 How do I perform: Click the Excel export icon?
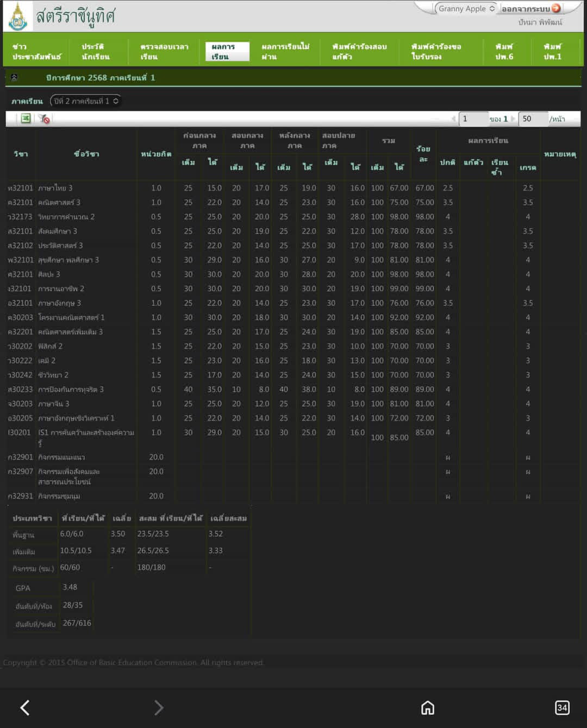[26, 118]
